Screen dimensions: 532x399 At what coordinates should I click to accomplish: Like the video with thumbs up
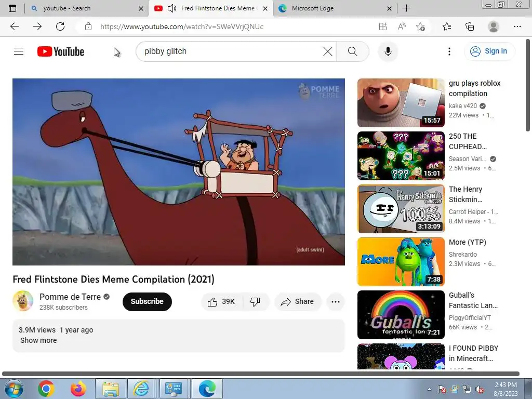[x=221, y=302]
